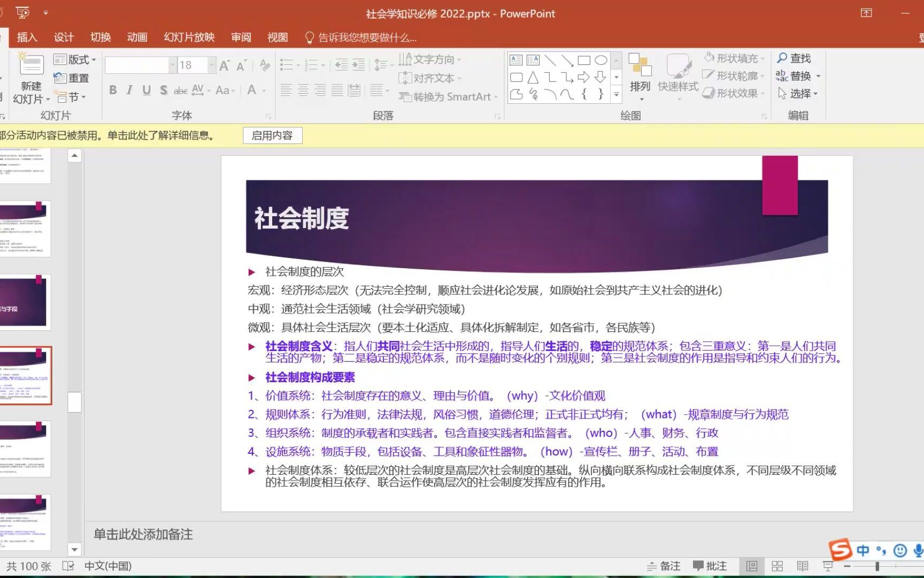This screenshot has width=924, height=578.
Task: Click Reset slide button
Action: point(72,78)
